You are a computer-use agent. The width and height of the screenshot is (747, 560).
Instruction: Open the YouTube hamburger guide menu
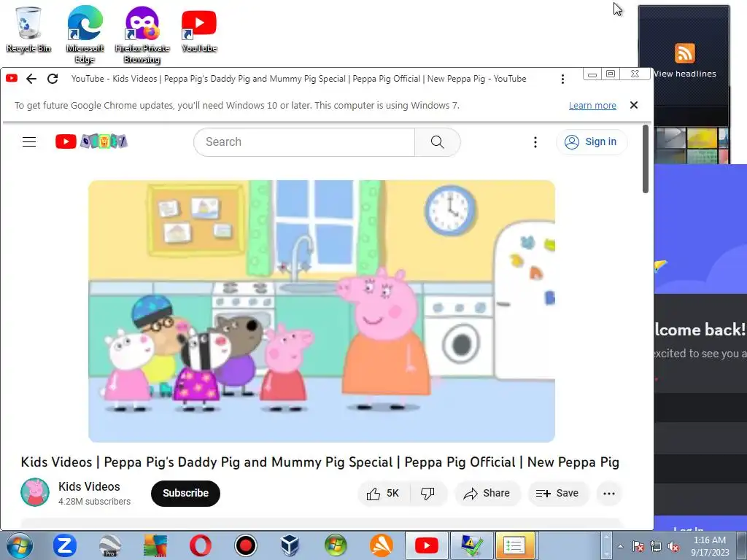(x=29, y=142)
